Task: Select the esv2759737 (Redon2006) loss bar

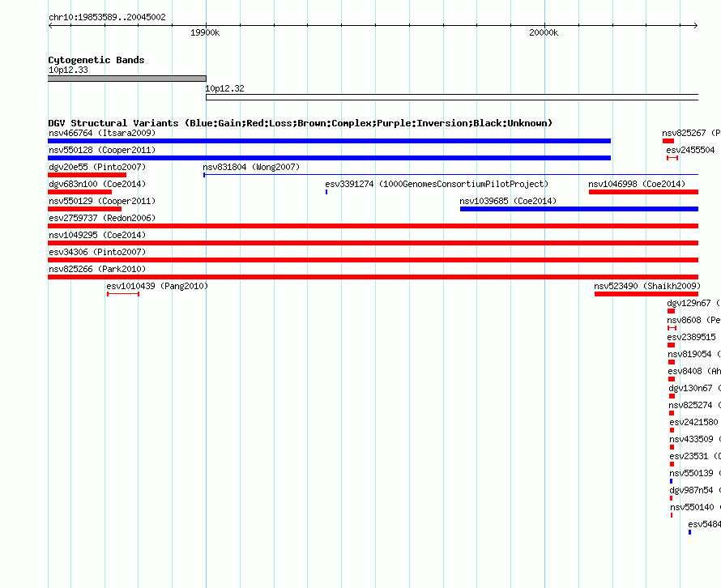Action: click(x=373, y=226)
